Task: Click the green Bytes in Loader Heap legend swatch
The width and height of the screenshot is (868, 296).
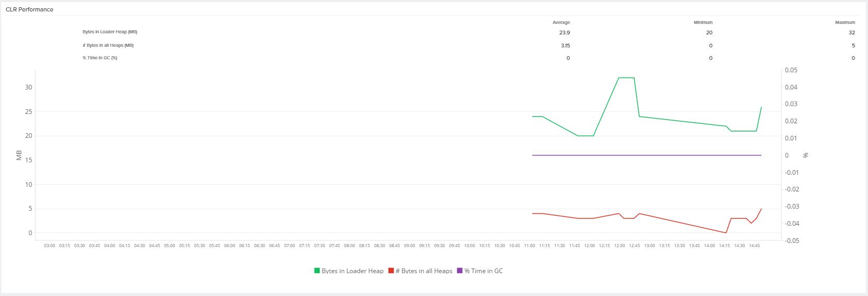Action: pyautogui.click(x=317, y=271)
